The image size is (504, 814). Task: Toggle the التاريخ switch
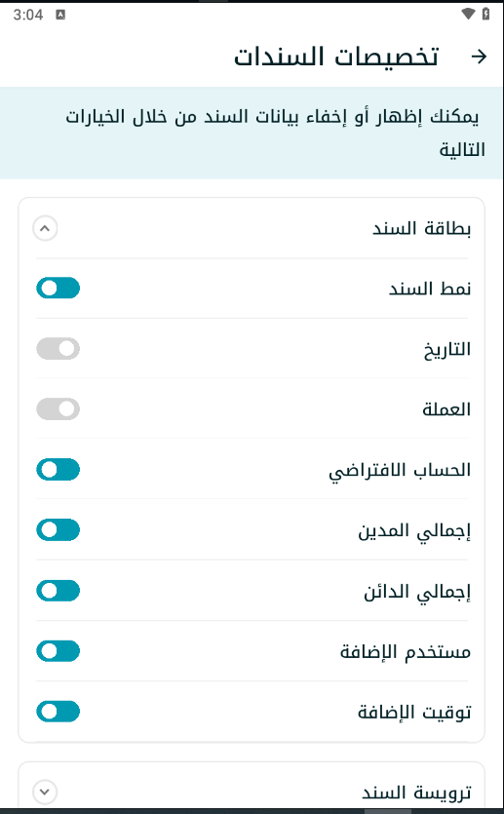[x=58, y=349]
